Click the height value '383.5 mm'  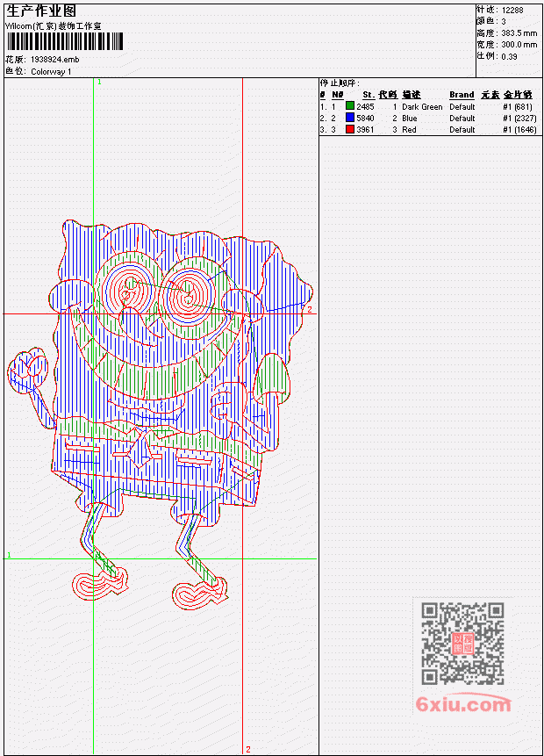pyautogui.click(x=519, y=33)
